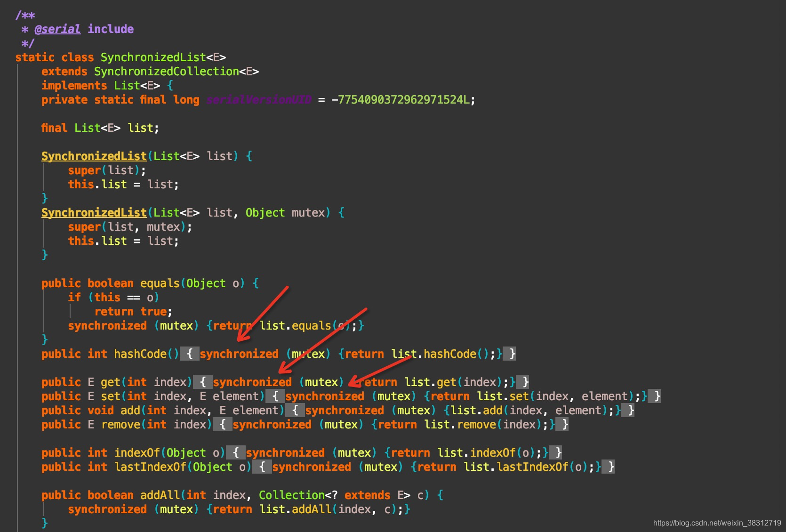Expand the folded indexOf(Object o) opening brace
Viewport: 786px width, 532px height.
[x=236, y=452]
